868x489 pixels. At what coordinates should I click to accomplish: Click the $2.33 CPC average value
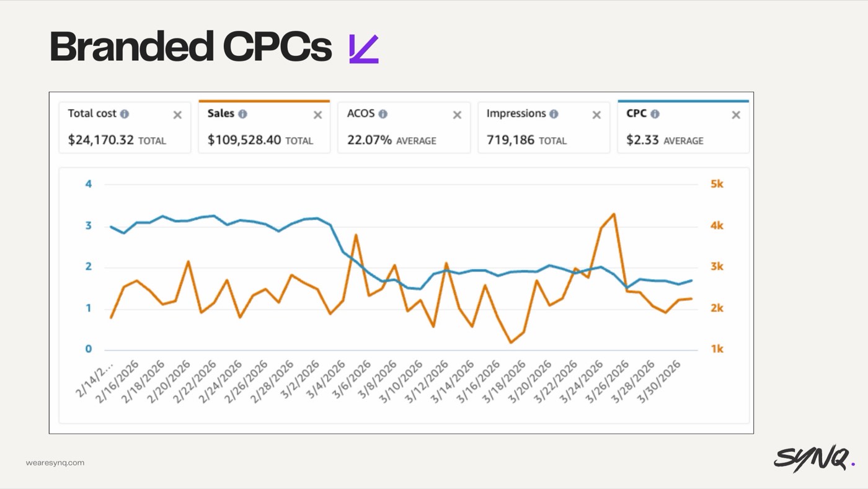643,140
